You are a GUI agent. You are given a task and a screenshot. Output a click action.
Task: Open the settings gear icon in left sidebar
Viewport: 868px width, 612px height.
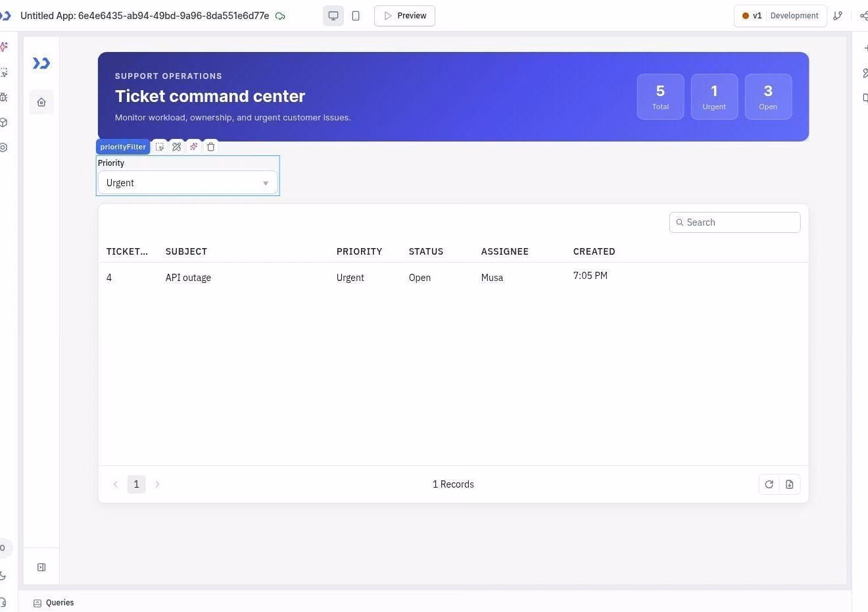[4, 147]
